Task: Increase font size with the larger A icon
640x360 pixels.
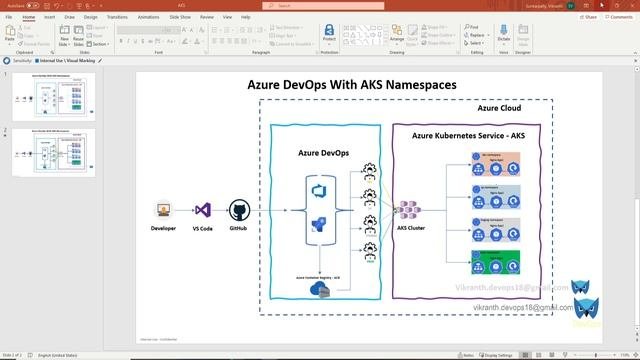Action: pyautogui.click(x=184, y=30)
